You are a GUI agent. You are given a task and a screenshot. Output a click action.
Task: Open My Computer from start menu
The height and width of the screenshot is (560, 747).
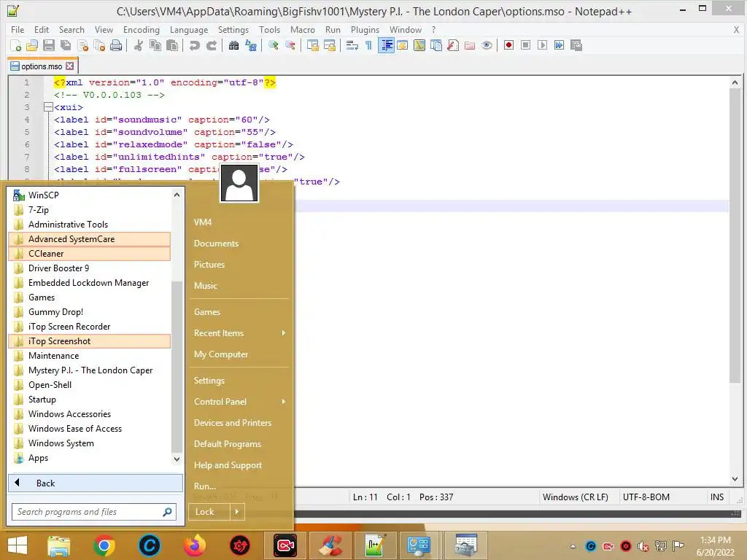(220, 354)
